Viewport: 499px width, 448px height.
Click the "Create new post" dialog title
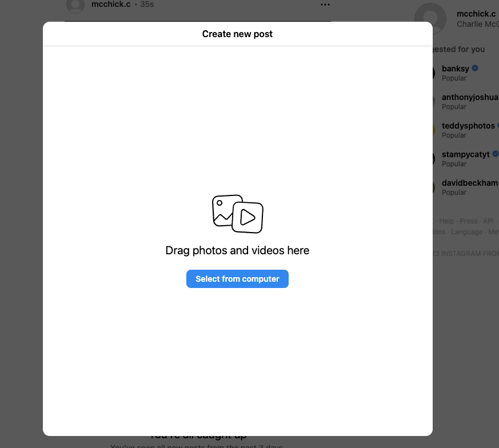(237, 34)
